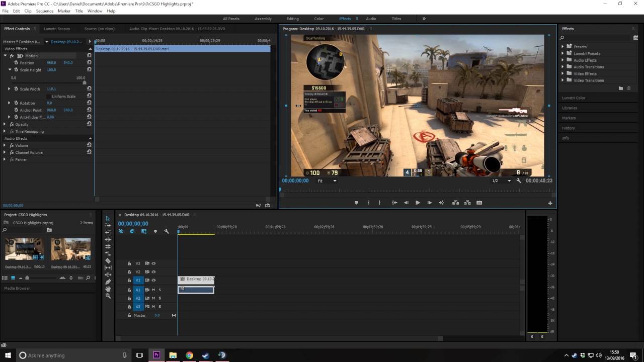Screen dimensions: 644x362
Task: Enable the Uniform Scale checkbox
Action: click(x=48, y=96)
